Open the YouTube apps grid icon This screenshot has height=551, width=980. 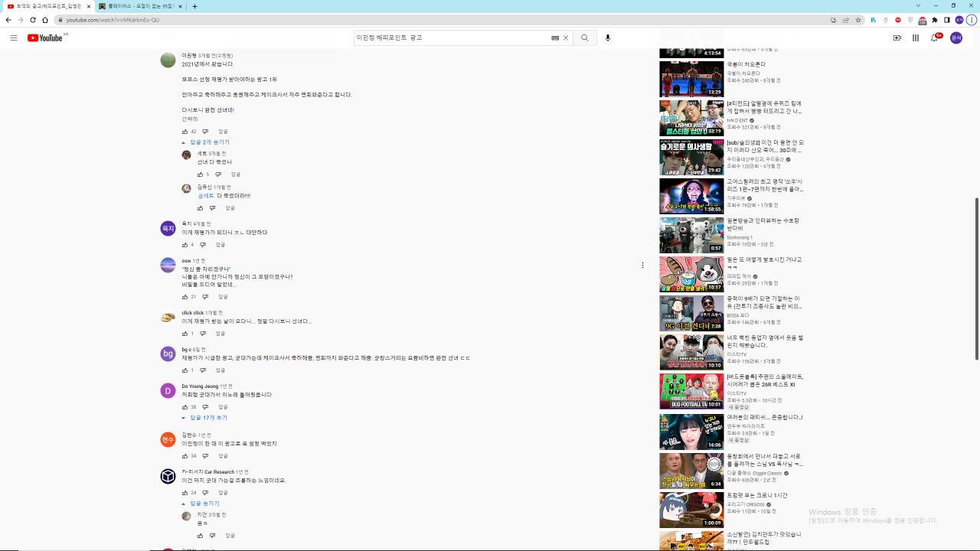(x=915, y=37)
